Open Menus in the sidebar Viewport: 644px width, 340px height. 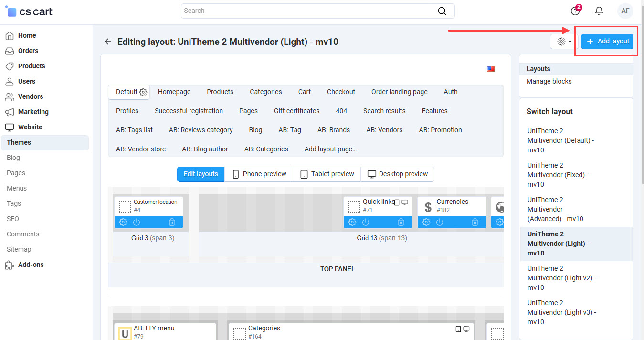[17, 188]
